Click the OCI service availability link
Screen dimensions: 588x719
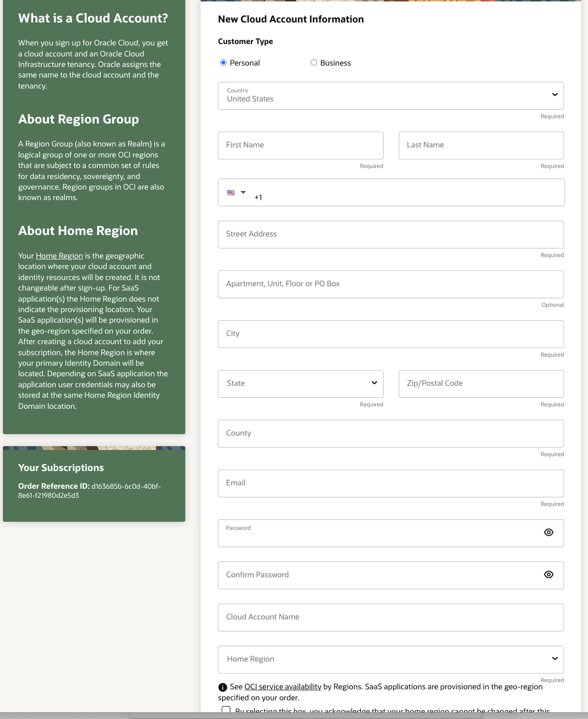(x=283, y=686)
